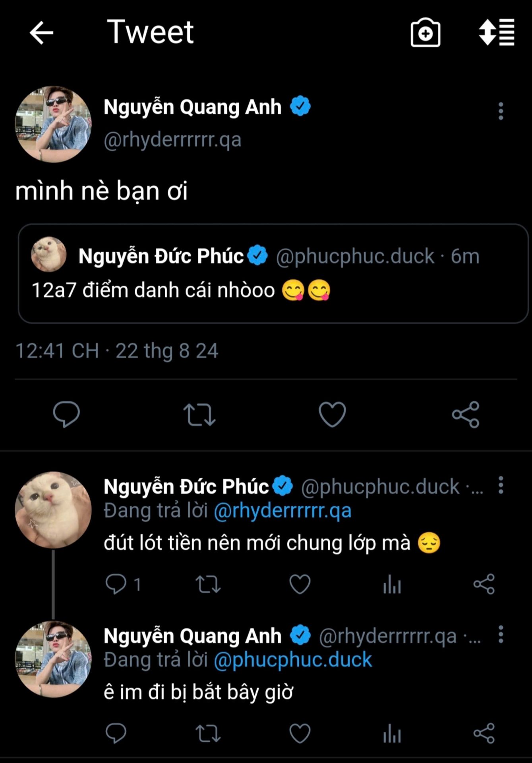The height and width of the screenshot is (763, 532).
Task: View analytics of Nguyễn Đức Phúc's reply
Action: point(392,584)
